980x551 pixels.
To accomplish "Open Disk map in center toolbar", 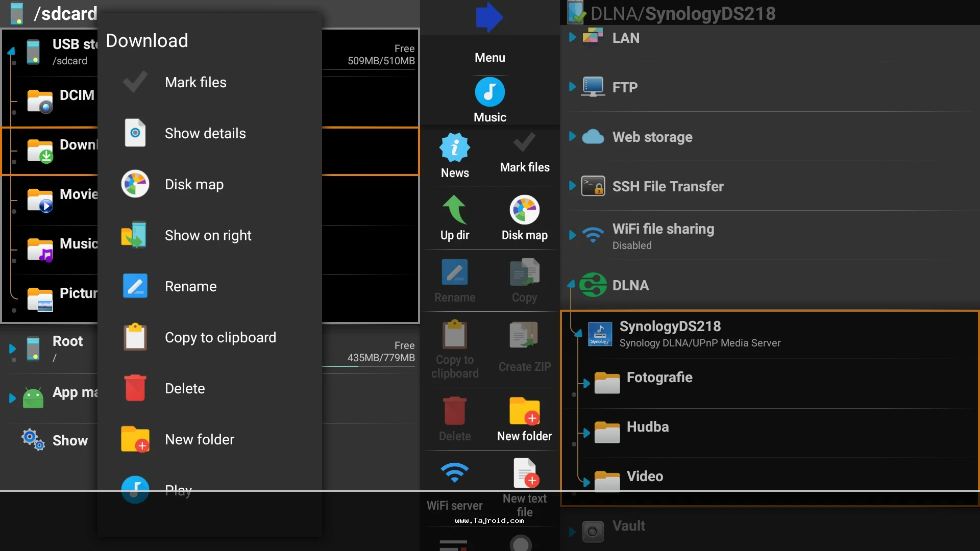I will 524,210.
